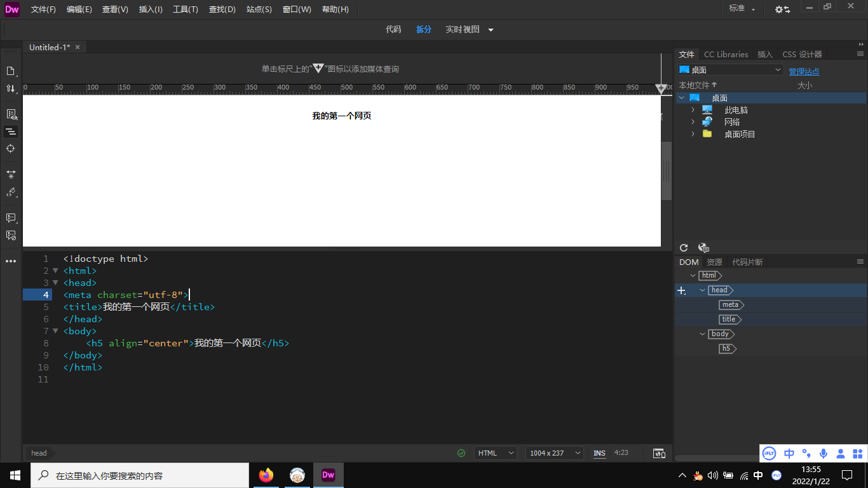
Task: Click the server connection globe icon in Files panel
Action: (x=703, y=248)
